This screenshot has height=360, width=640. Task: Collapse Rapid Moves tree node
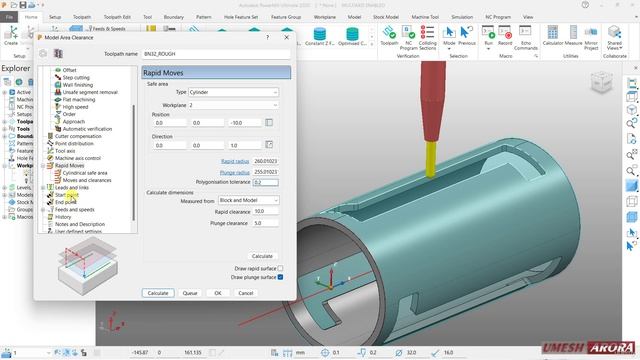(43, 166)
